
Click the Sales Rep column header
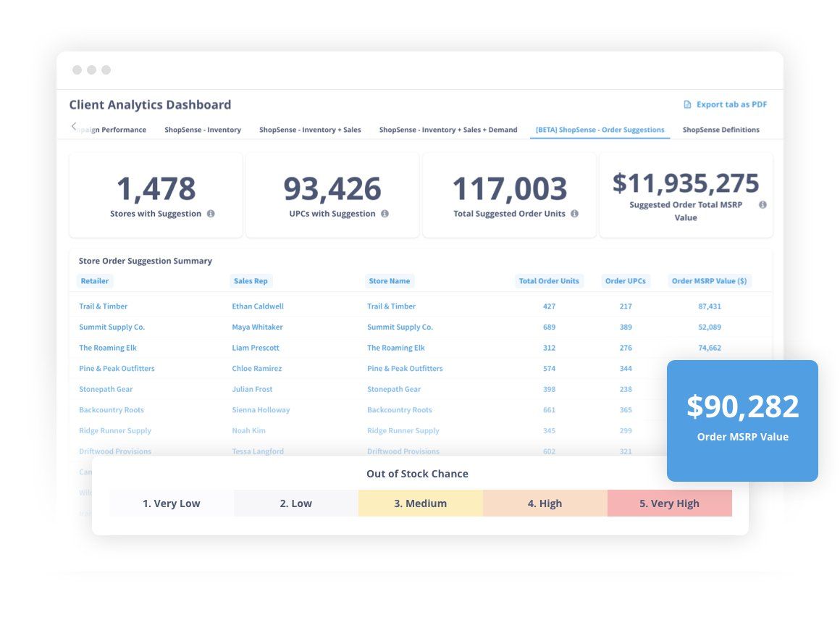[x=251, y=281]
